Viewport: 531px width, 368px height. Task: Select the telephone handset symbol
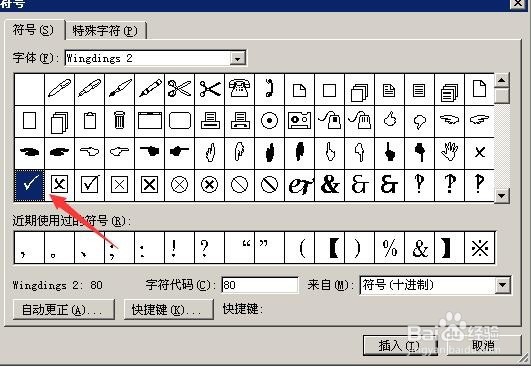[269, 89]
